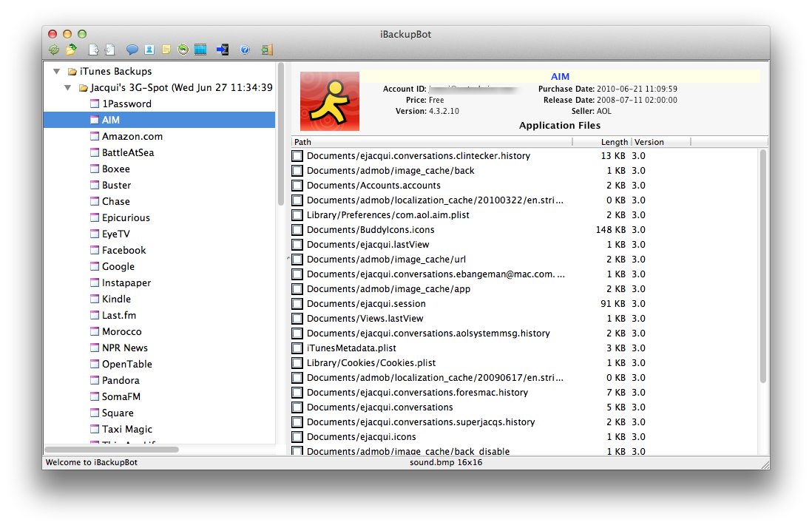
Task: Check the Documents/ejacqui.session box
Action: [297, 303]
